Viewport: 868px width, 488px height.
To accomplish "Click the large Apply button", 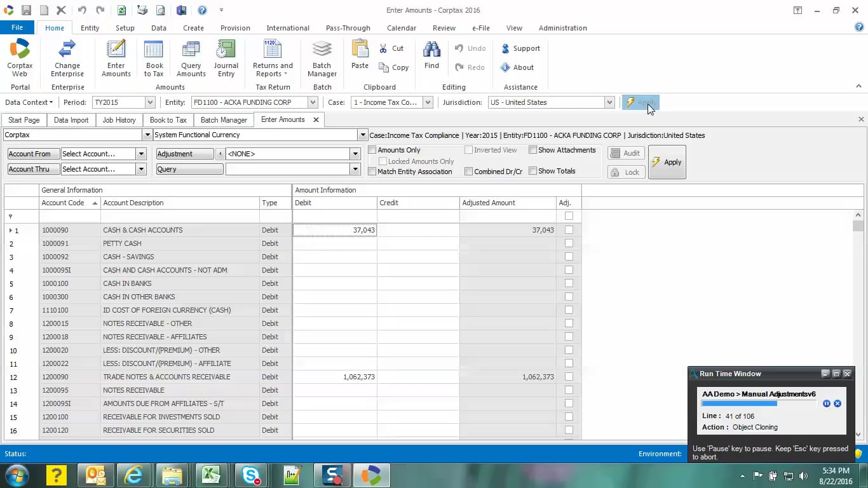I will tap(667, 162).
